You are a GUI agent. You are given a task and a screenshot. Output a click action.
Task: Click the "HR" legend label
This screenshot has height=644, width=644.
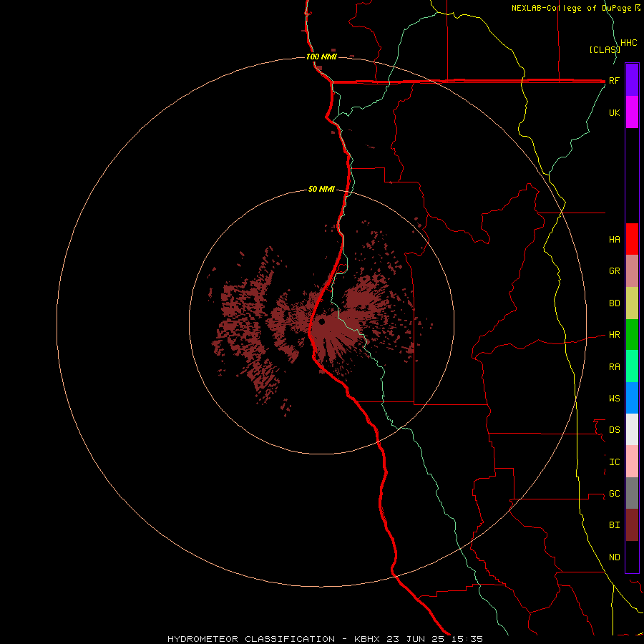coord(614,335)
